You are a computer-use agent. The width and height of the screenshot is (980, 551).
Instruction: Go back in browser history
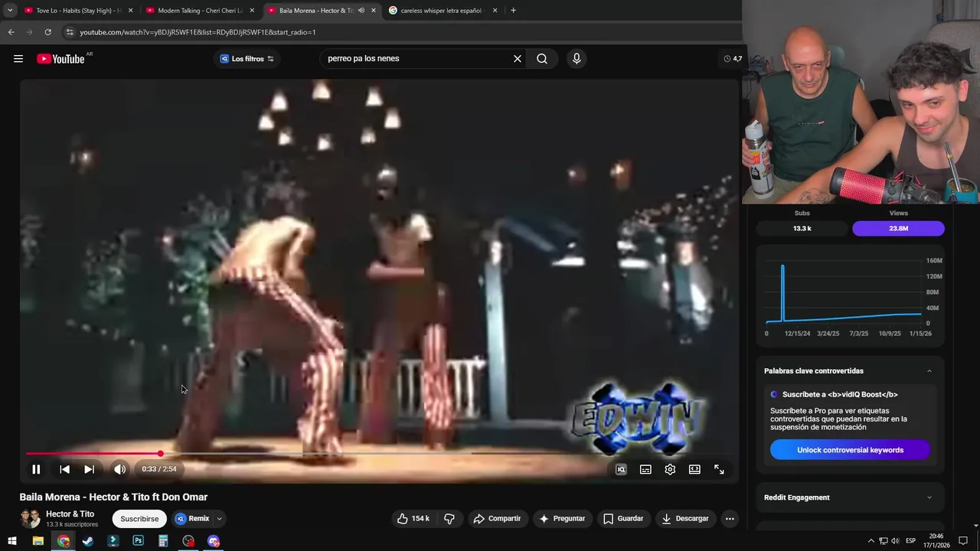click(11, 32)
